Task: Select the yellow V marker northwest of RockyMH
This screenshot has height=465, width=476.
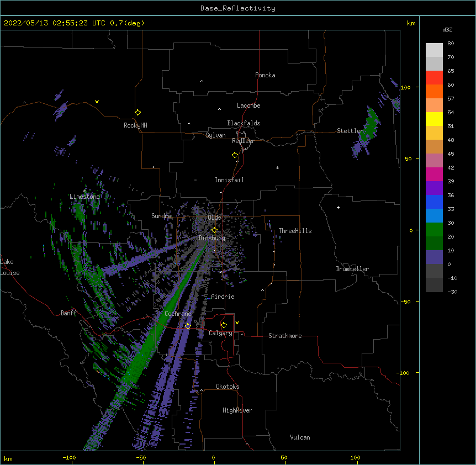Action: pos(97,102)
